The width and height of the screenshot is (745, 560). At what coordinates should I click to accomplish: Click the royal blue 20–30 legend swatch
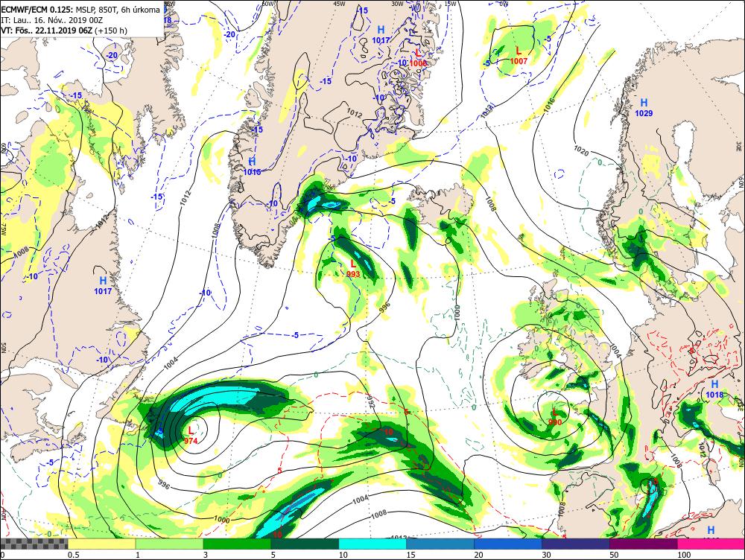pos(508,544)
